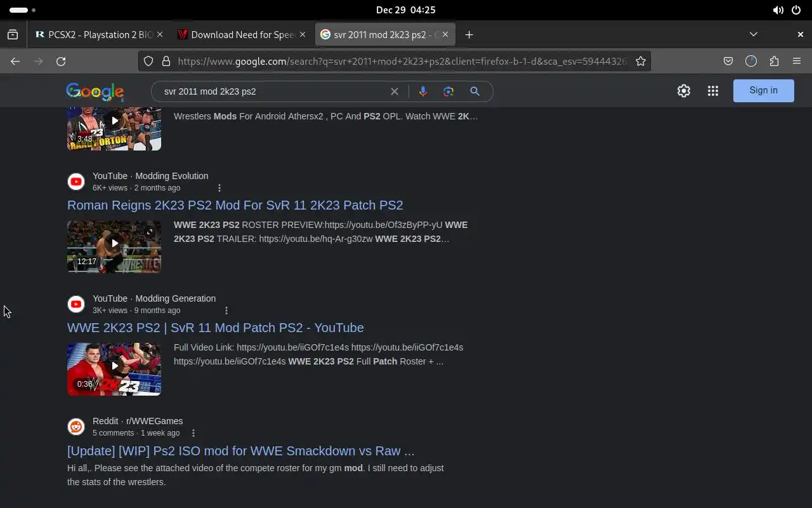
Task: Bookmark this page with the star icon
Action: pyautogui.click(x=641, y=61)
